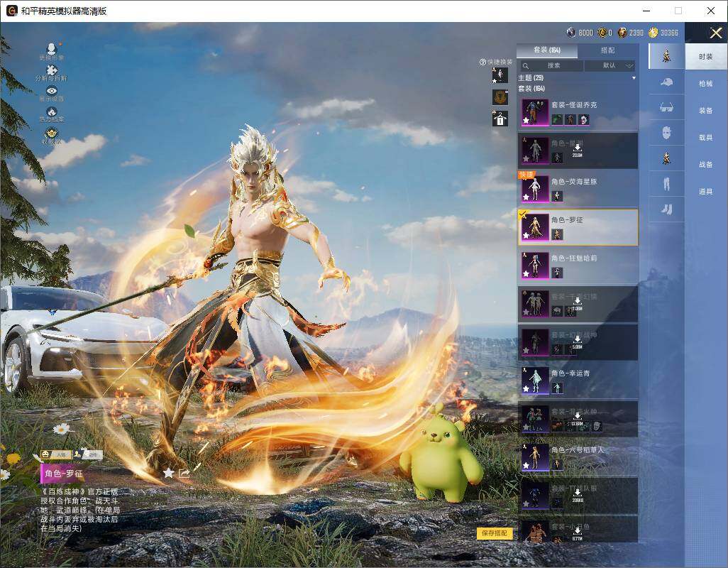Screen dimensions: 728x568
Task: Select the cap headwear category icon
Action: 666,82
